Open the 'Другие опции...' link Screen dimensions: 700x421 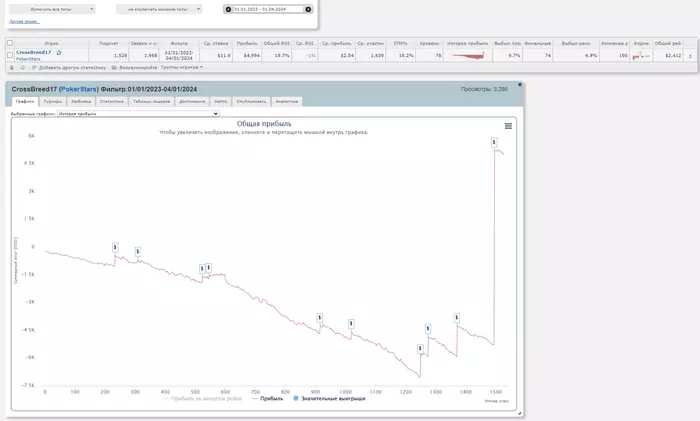point(25,21)
